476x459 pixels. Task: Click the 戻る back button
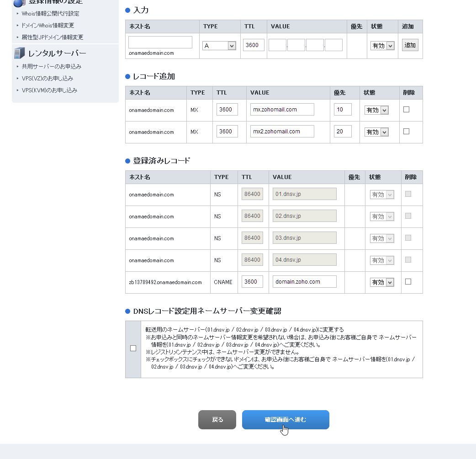coord(217,420)
